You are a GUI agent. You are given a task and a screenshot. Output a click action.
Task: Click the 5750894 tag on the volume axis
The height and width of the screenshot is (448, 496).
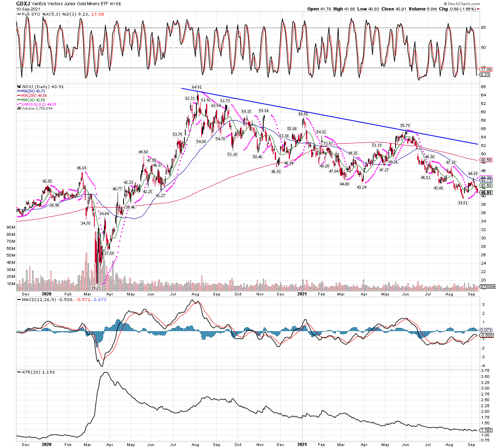[488, 286]
